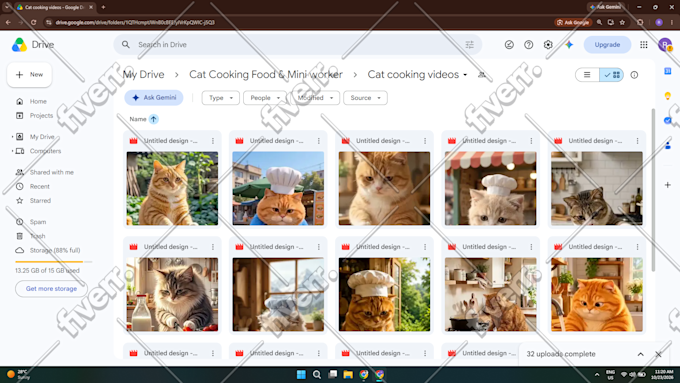Open the offline ready status icon
Image resolution: width=680 pixels, height=383 pixels.
(509, 45)
